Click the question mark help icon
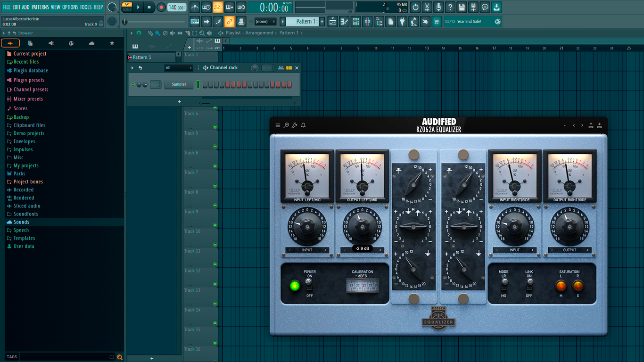Viewport: 644px width, 362px height. (450, 7)
